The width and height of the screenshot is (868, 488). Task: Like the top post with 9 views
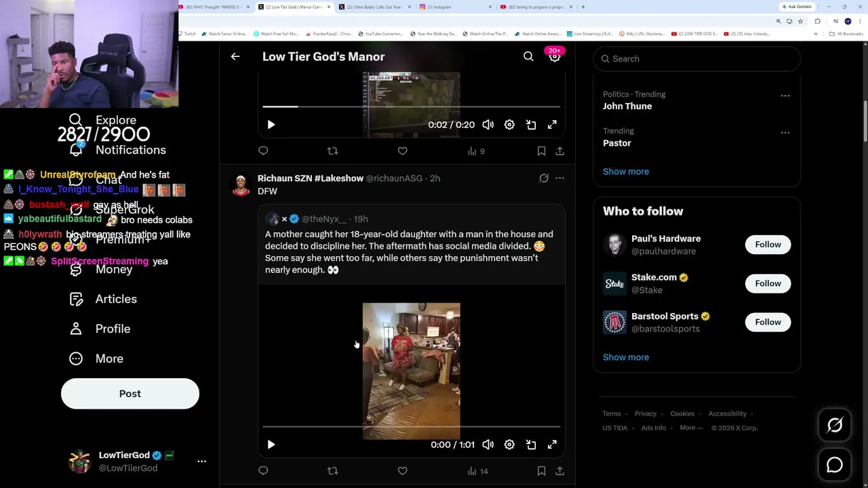point(402,151)
